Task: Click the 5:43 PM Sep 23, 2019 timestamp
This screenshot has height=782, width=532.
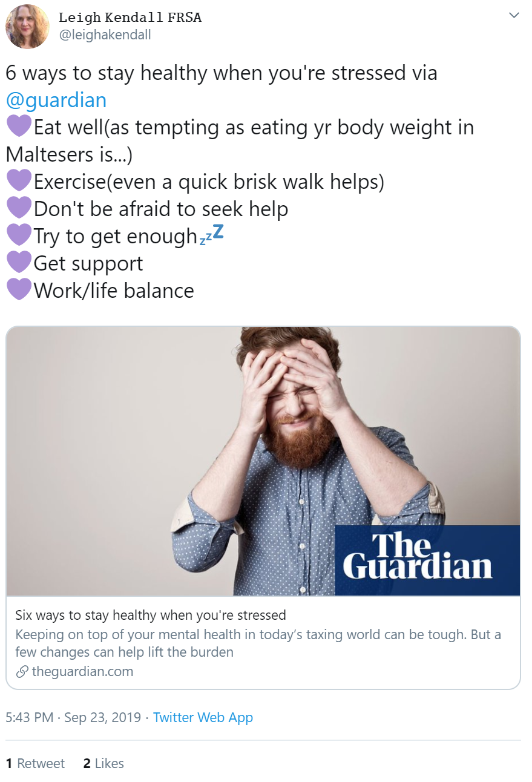Action: 73,717
